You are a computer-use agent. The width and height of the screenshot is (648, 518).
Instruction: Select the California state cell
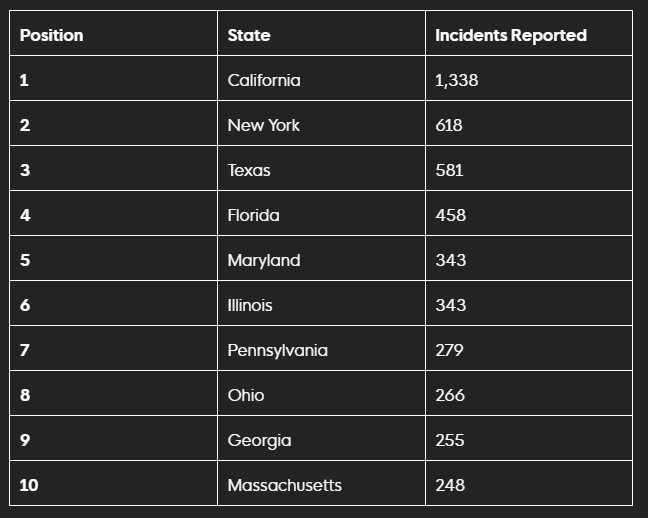(x=264, y=80)
